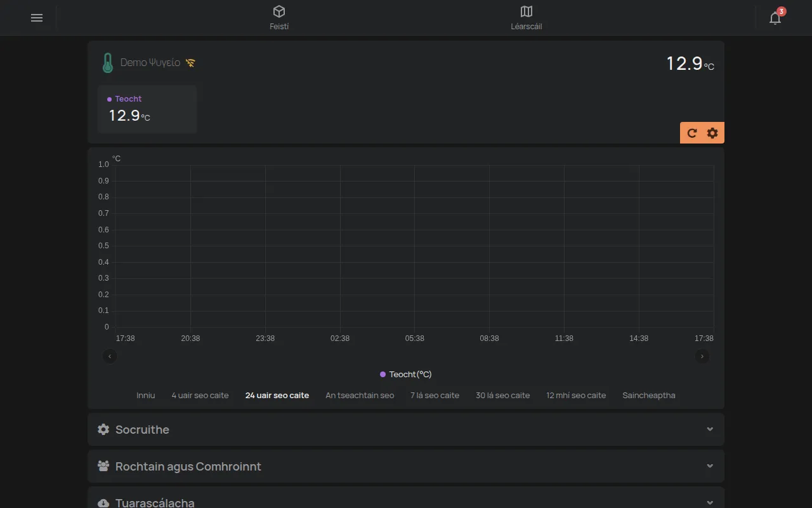
Task: Click the chart's next arrow
Action: tap(702, 356)
